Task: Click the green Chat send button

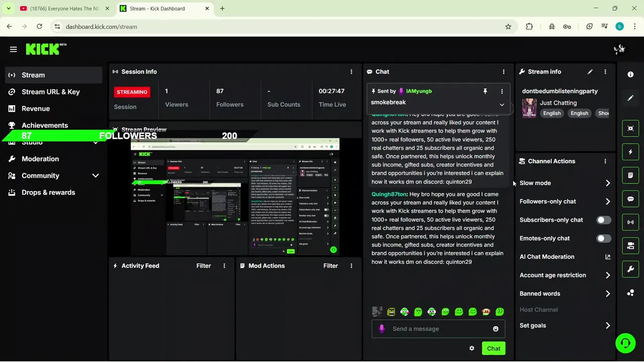Action: click(x=494, y=348)
